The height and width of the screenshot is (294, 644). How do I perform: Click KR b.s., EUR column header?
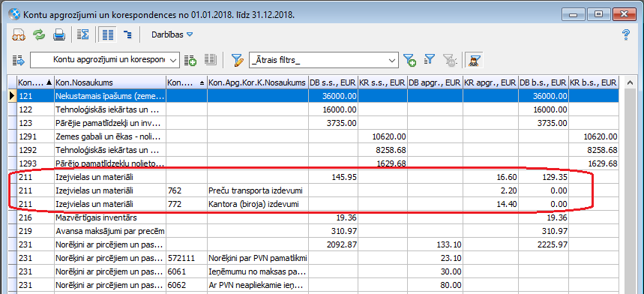coord(594,82)
